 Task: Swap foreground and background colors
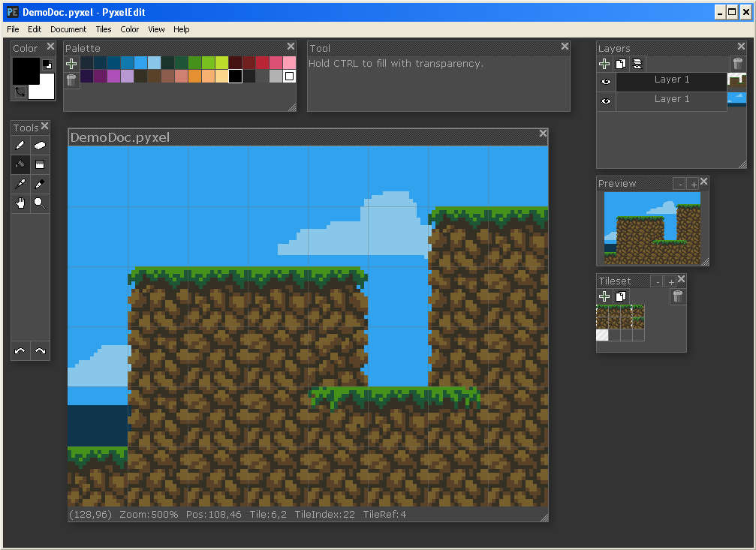coord(20,92)
